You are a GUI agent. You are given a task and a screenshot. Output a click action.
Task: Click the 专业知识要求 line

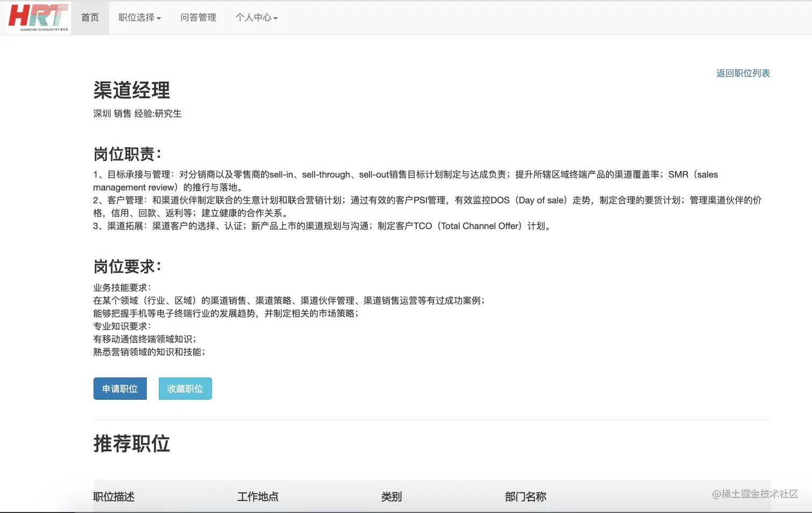click(x=122, y=326)
